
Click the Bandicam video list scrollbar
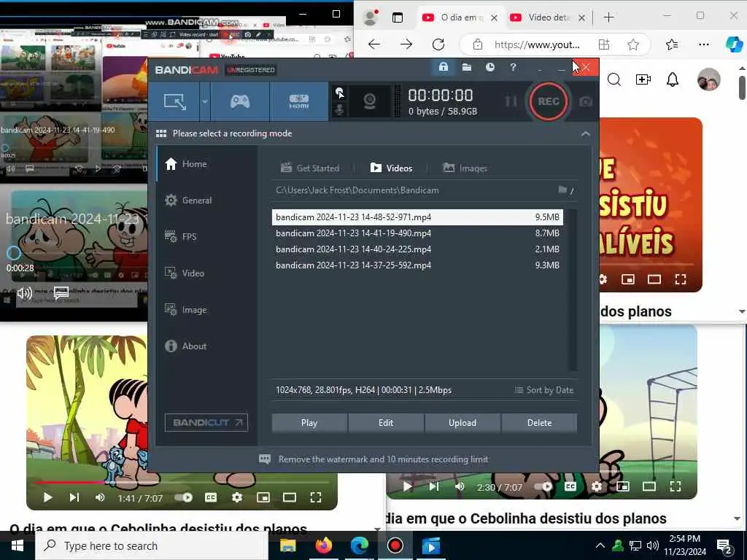click(573, 289)
